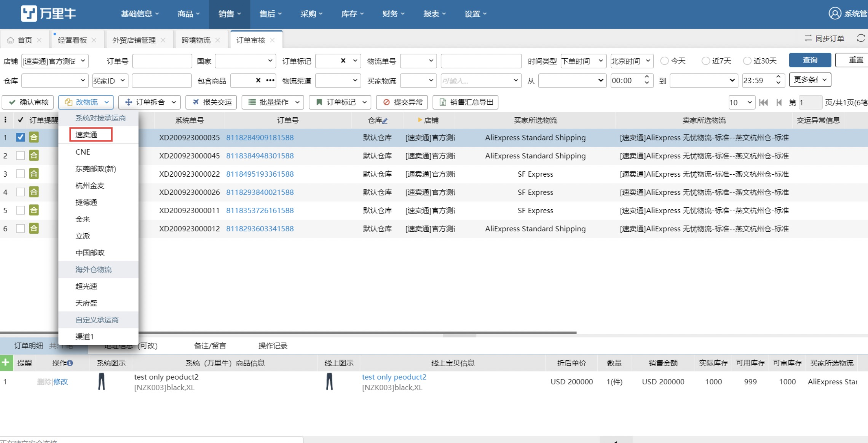Open the 国家 dropdown
The width and height of the screenshot is (868, 443).
coord(245,61)
